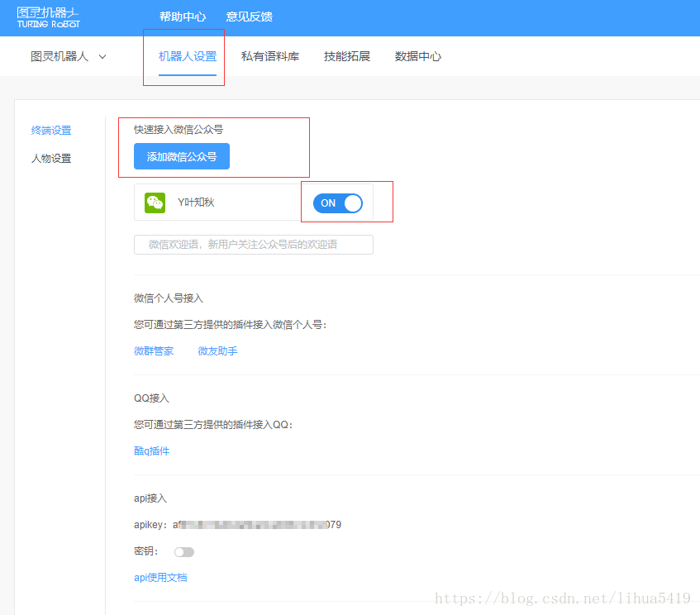The image size is (700, 615).
Task: Open the 微友助手 link
Action: (217, 351)
